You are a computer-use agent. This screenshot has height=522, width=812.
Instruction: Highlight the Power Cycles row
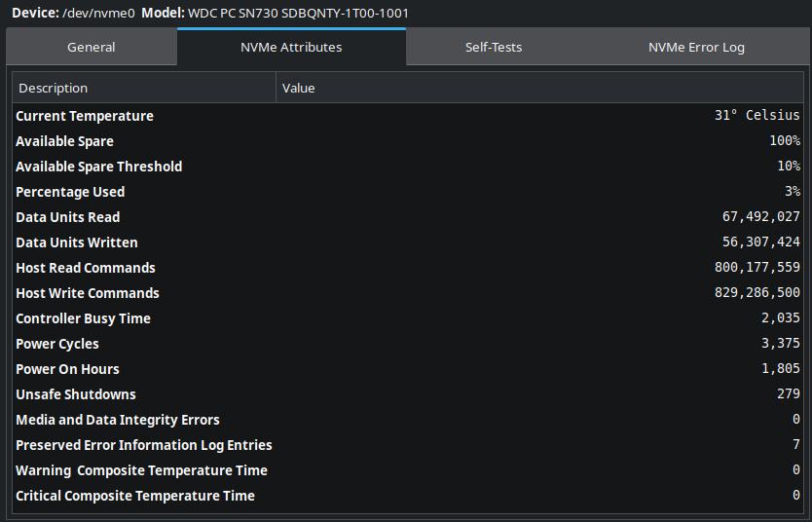point(57,344)
